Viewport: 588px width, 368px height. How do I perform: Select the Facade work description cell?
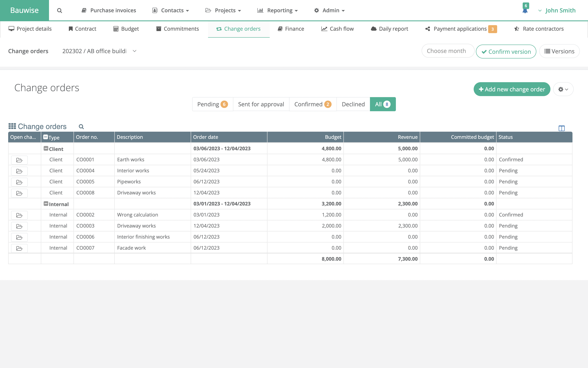click(x=153, y=248)
